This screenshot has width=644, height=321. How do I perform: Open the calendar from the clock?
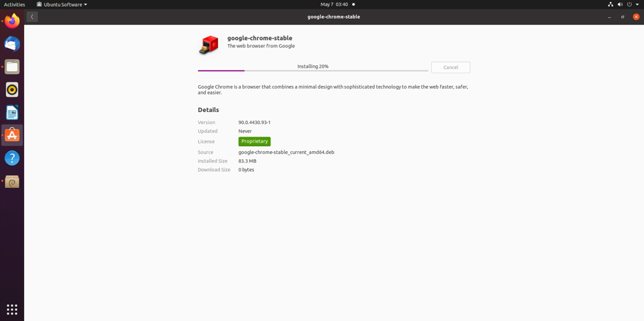334,5
